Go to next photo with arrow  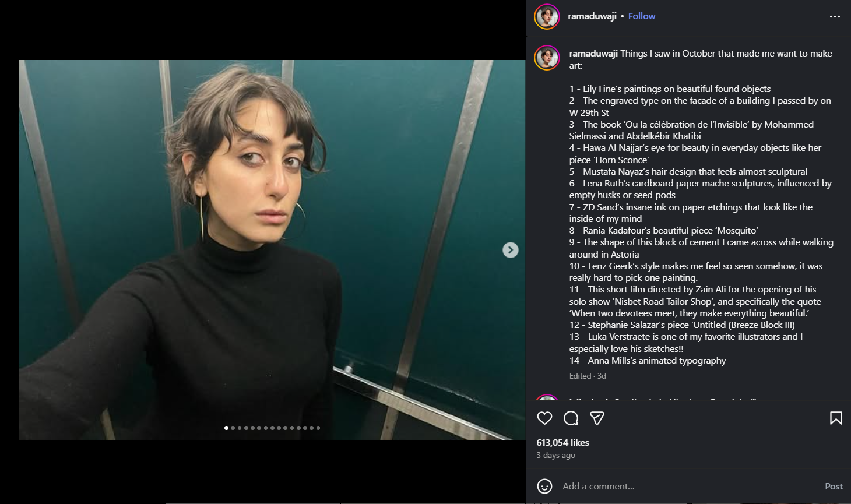pyautogui.click(x=511, y=250)
